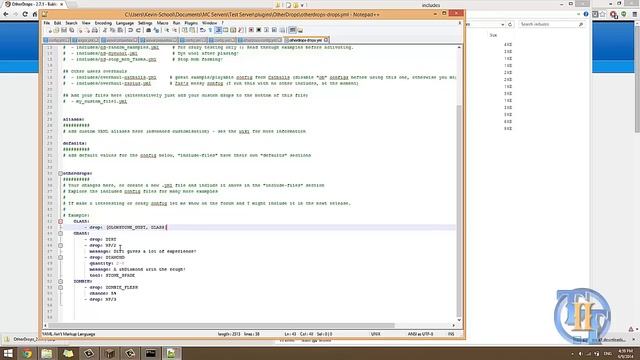
Task: Open the Plugins menu
Action: [191, 23]
